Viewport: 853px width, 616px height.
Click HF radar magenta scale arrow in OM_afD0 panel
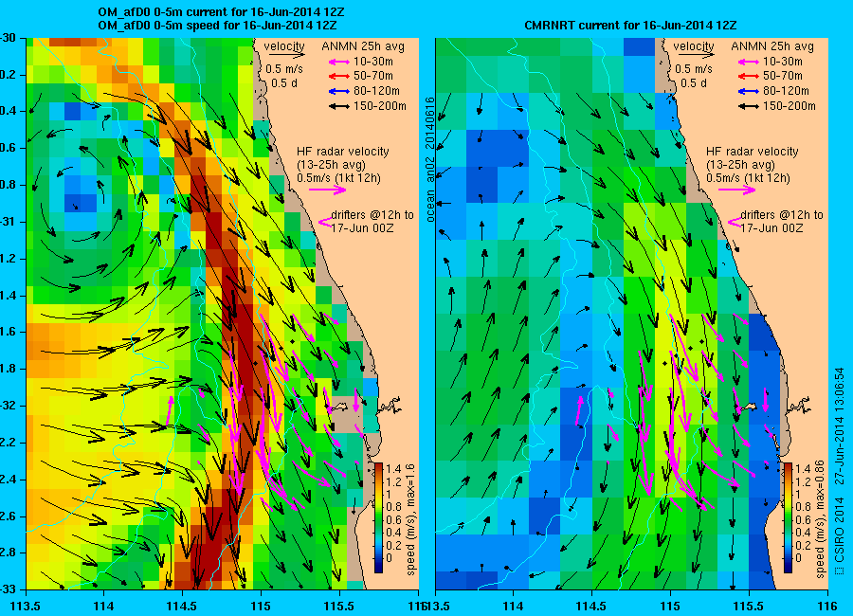[328, 190]
